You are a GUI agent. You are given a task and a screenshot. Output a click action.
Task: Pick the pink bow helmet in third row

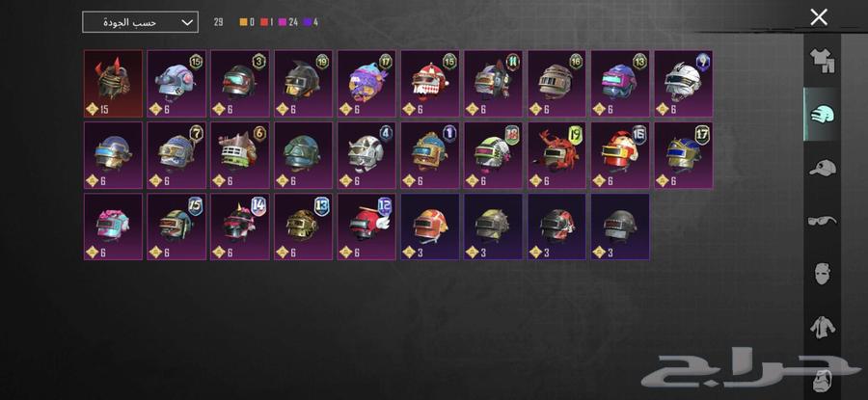tap(113, 227)
